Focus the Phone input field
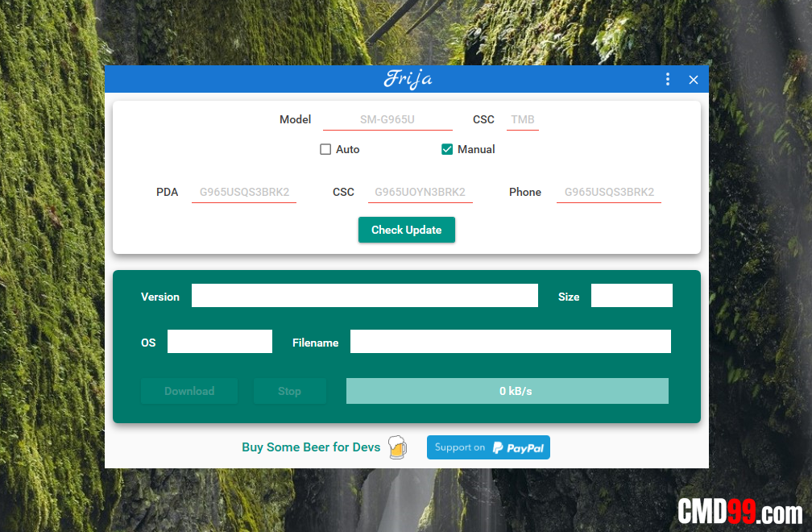The height and width of the screenshot is (532, 812). tap(609, 192)
